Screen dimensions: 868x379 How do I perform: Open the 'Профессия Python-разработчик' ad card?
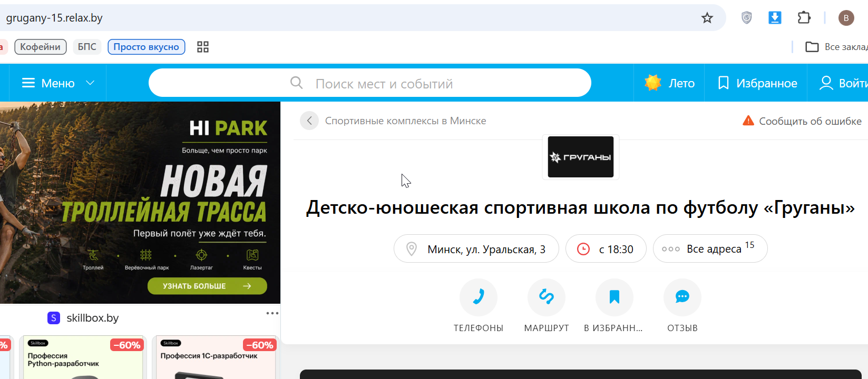tap(83, 357)
